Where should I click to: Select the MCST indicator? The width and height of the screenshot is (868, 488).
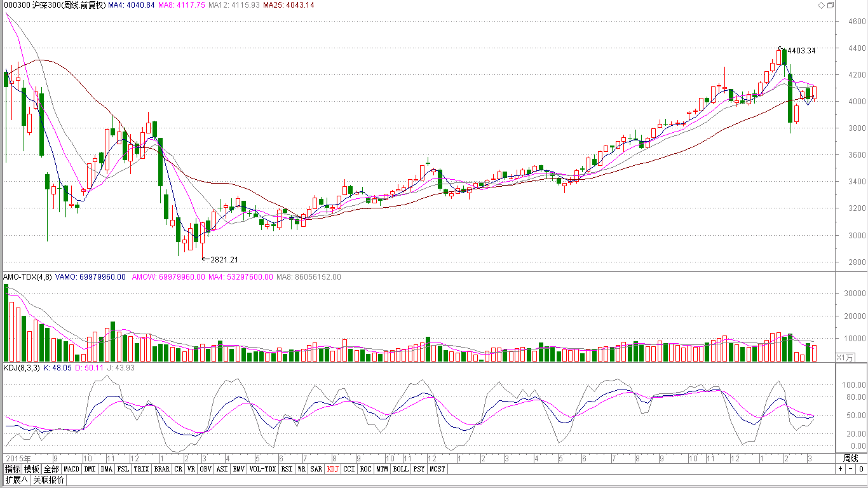437,469
